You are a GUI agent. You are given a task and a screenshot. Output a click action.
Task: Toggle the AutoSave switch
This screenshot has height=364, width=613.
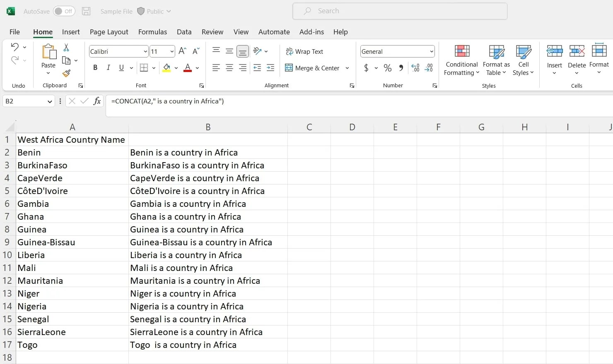click(x=64, y=11)
